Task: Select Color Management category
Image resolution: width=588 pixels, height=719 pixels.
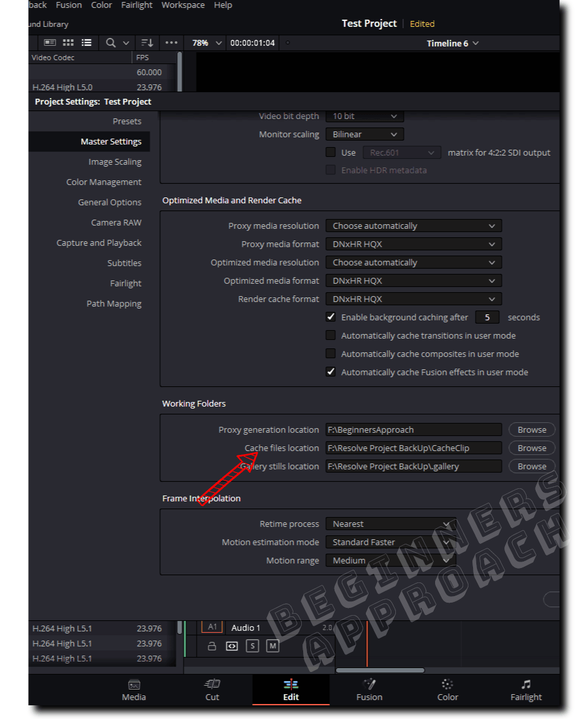Action: [104, 182]
